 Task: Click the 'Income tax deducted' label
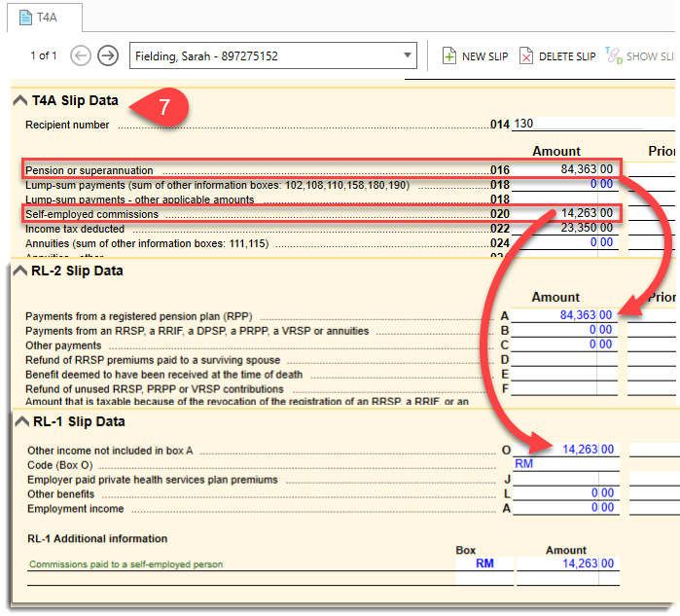pyautogui.click(x=75, y=229)
